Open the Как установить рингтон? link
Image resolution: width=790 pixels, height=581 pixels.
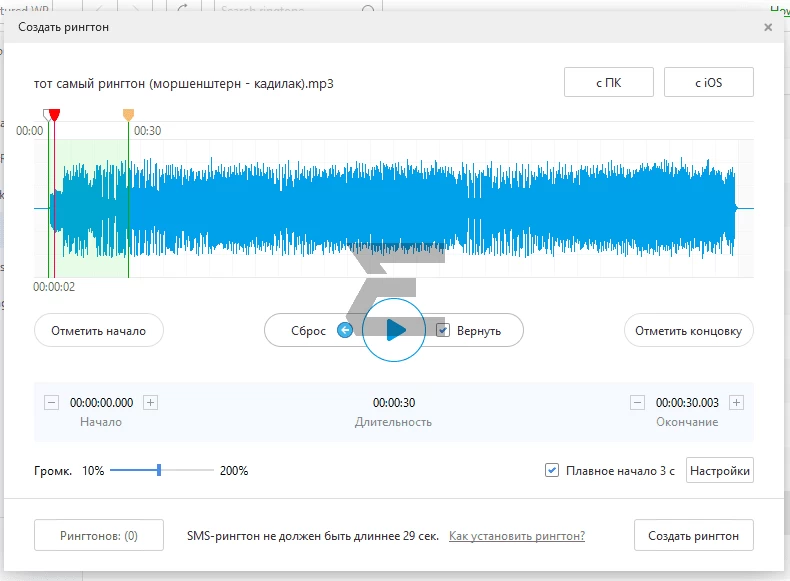(x=517, y=536)
